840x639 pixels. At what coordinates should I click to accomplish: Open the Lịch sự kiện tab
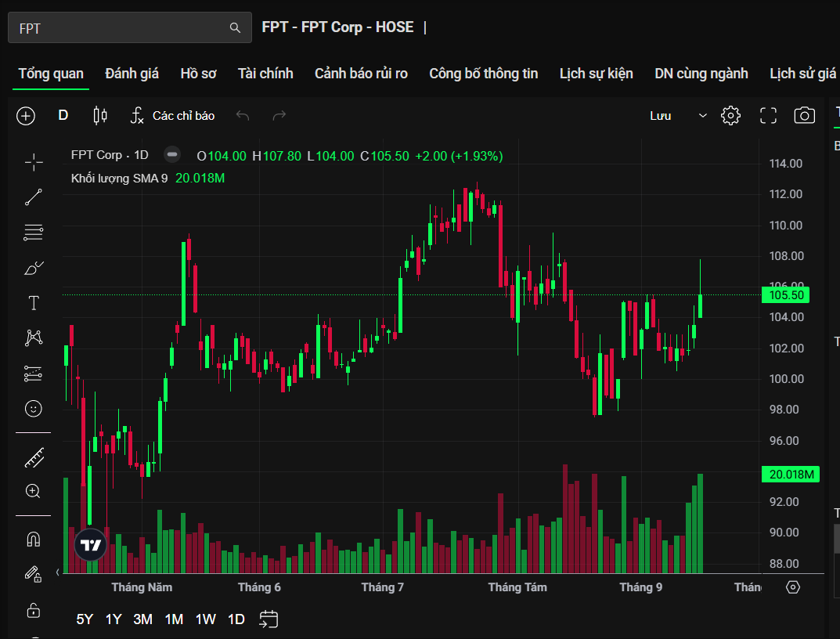point(597,74)
